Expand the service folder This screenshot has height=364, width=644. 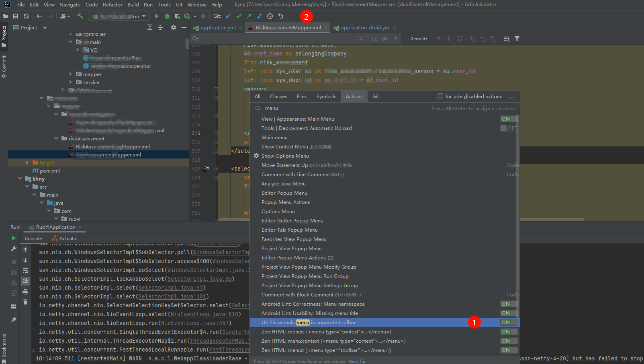(70, 82)
